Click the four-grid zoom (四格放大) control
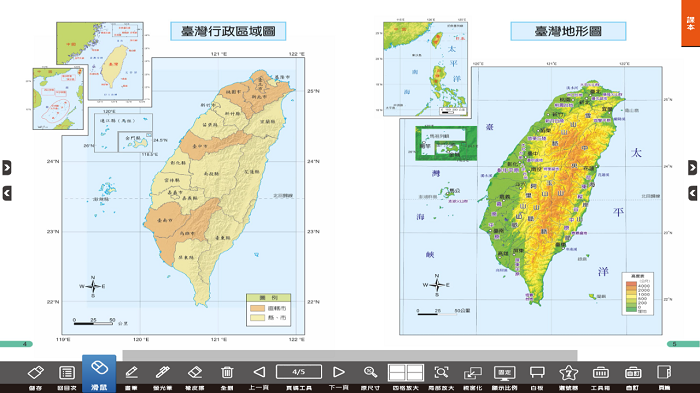 [405, 372]
